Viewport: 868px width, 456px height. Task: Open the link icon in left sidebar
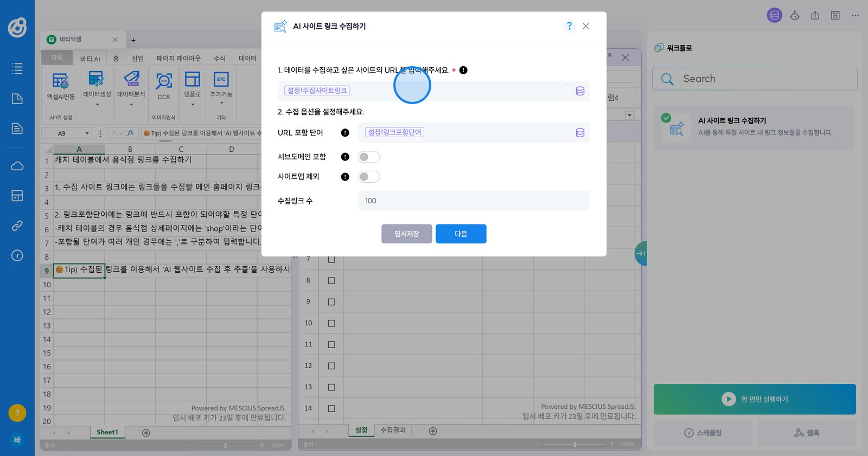tap(17, 226)
